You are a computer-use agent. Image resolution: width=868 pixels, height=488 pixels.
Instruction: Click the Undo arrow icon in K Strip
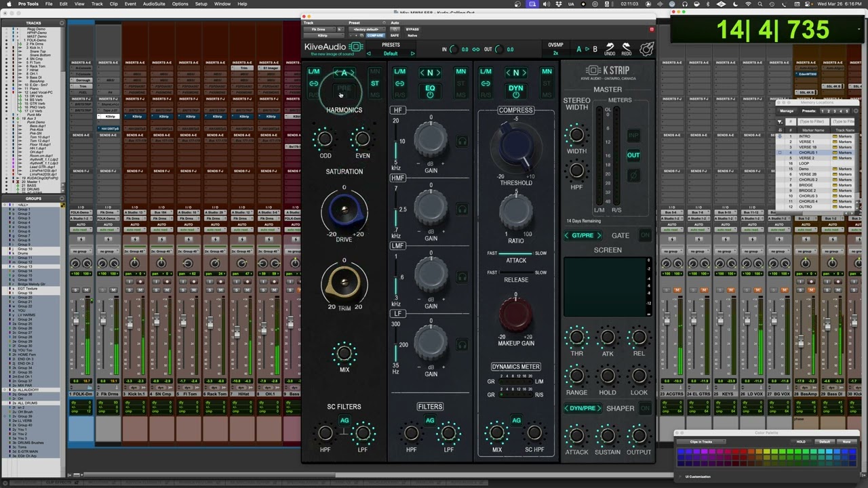coord(610,47)
